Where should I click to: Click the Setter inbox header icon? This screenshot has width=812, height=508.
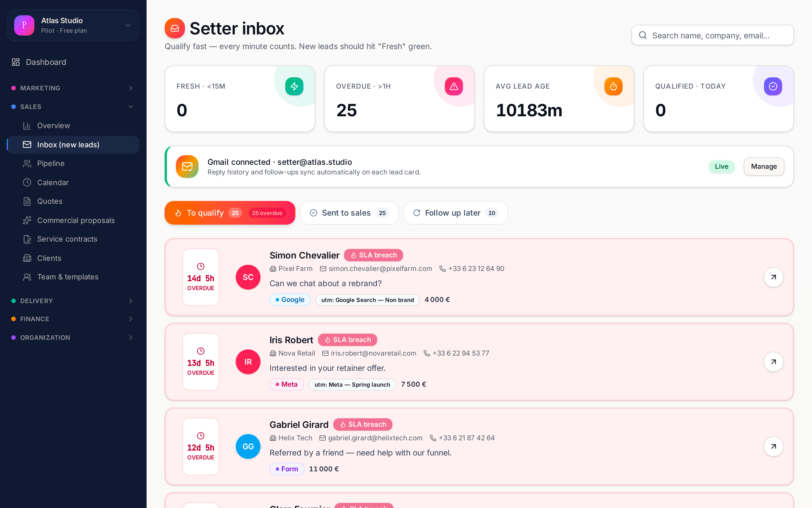175,28
